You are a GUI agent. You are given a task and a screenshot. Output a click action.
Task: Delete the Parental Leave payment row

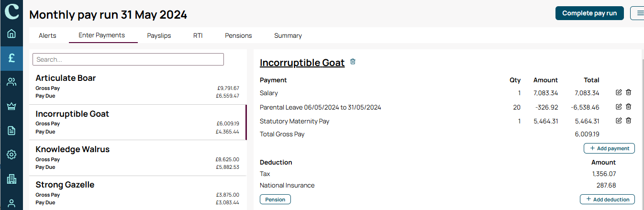click(x=629, y=107)
